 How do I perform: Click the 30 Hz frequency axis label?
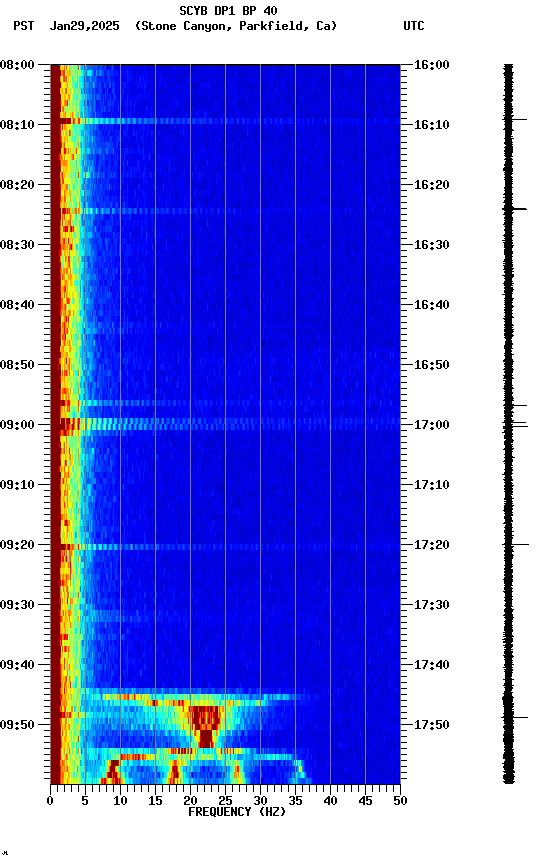[x=260, y=801]
